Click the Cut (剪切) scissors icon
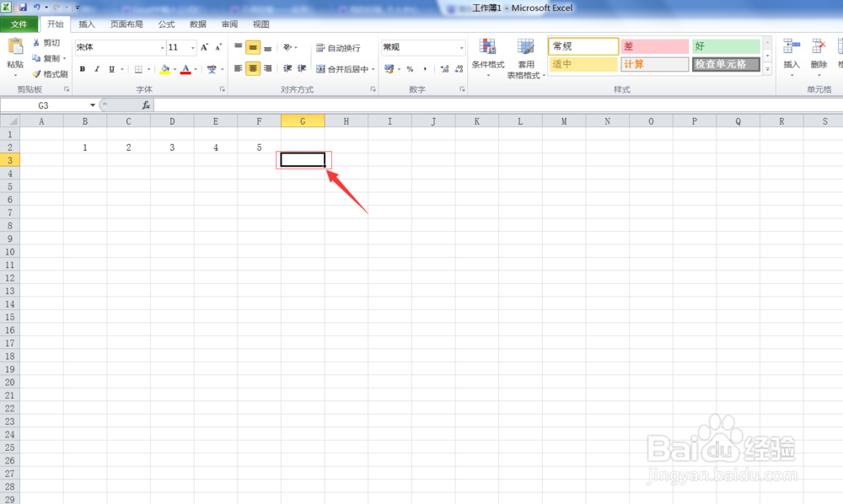 pos(36,42)
